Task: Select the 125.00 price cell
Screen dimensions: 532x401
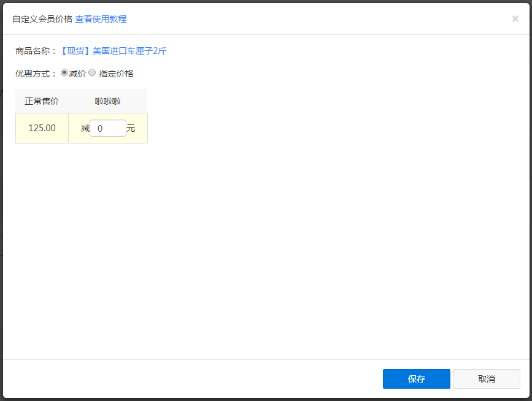Action: [x=41, y=128]
